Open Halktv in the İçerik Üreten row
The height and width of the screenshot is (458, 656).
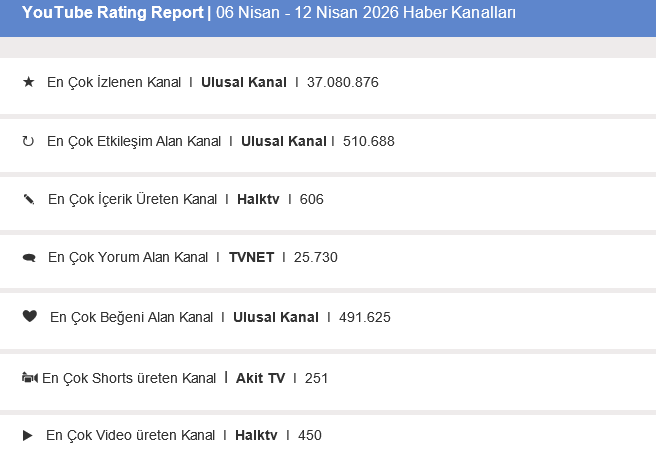coord(257,199)
